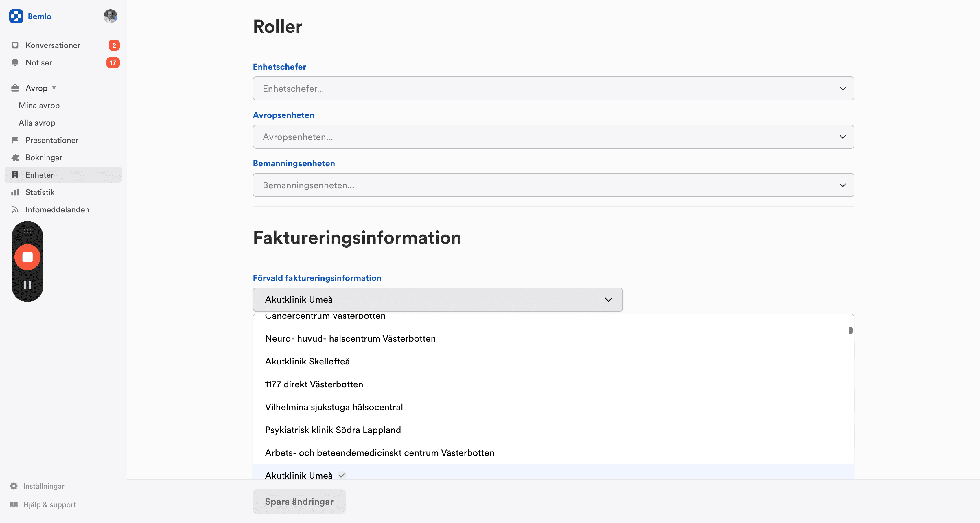This screenshot has height=523, width=980.
Task: Select Vilhelmina sjukstuga hälsocentral option
Action: coord(553,407)
